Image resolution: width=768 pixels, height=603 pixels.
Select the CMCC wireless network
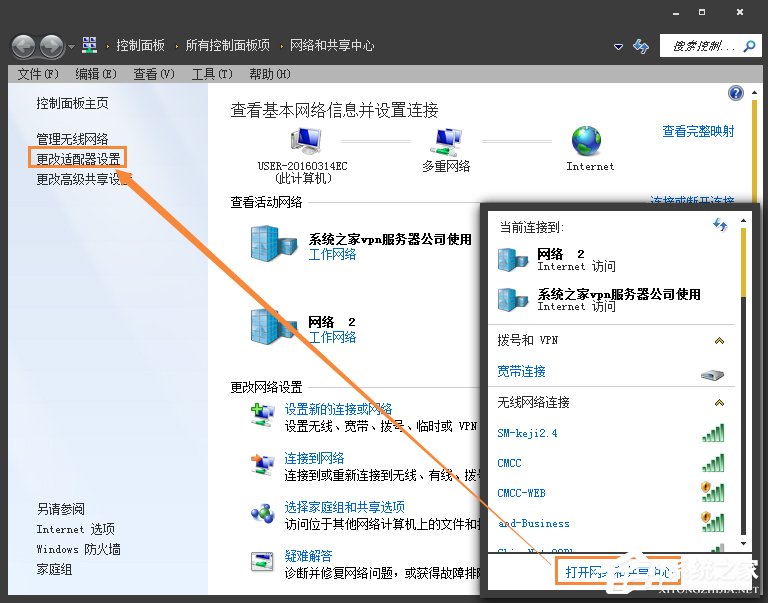(x=510, y=463)
